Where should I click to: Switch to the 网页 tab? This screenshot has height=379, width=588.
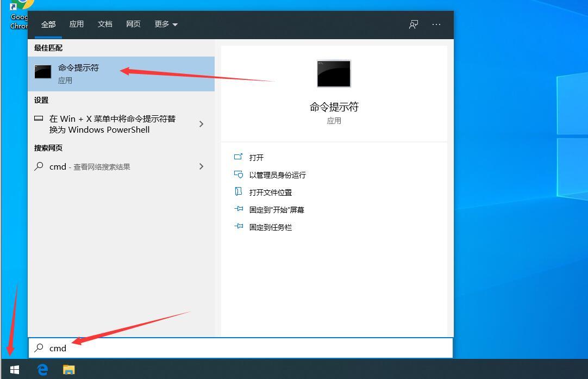[x=133, y=24]
